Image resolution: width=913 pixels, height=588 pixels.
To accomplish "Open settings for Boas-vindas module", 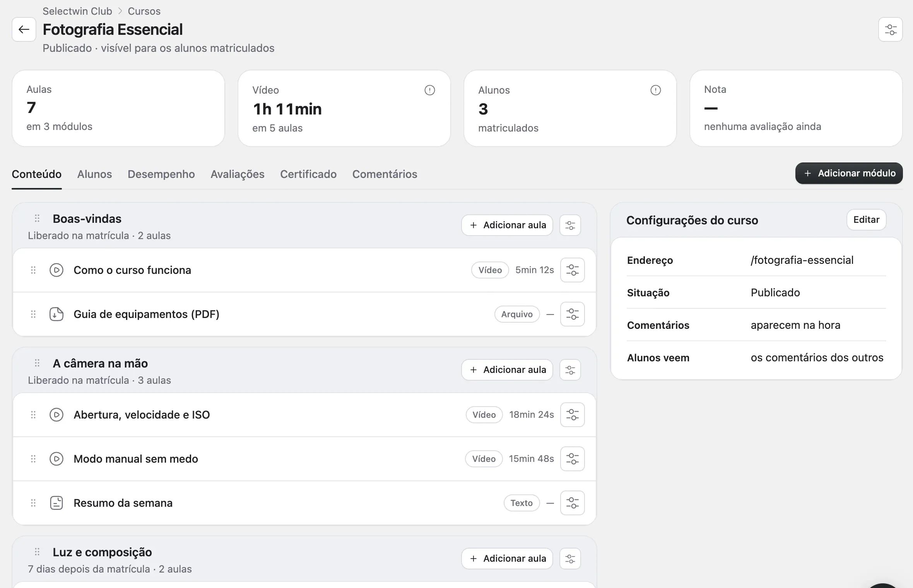I will [x=570, y=225].
